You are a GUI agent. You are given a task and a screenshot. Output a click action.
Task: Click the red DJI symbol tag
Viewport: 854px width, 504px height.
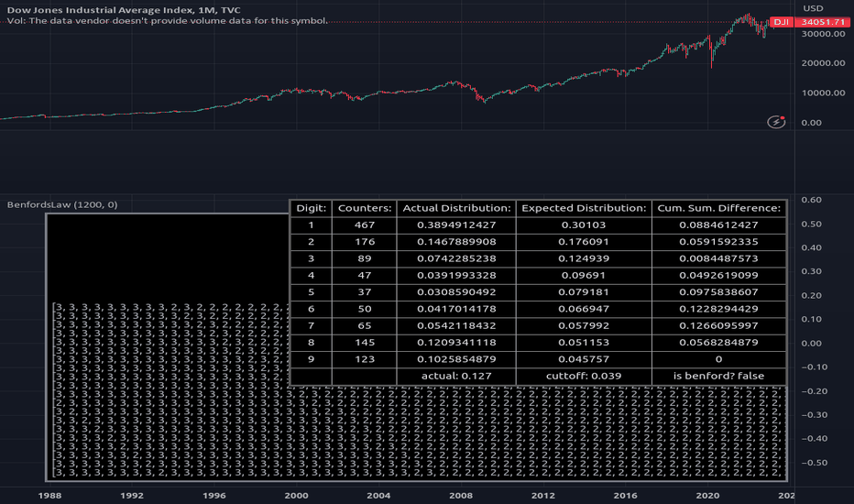pyautogui.click(x=782, y=22)
